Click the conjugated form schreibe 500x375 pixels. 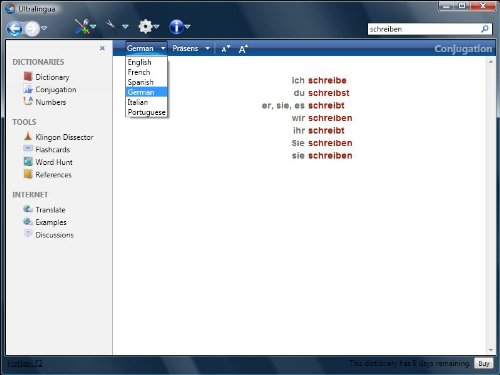327,80
